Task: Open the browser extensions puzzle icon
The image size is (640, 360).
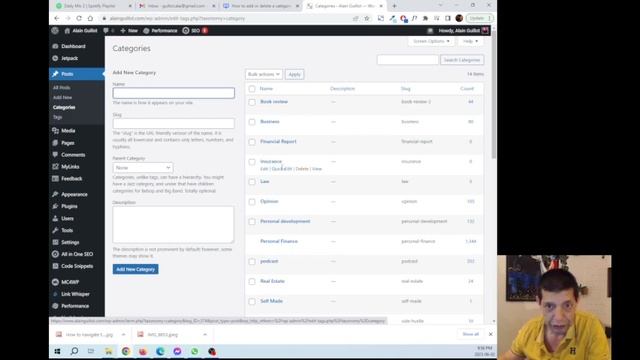Action: (x=425, y=18)
